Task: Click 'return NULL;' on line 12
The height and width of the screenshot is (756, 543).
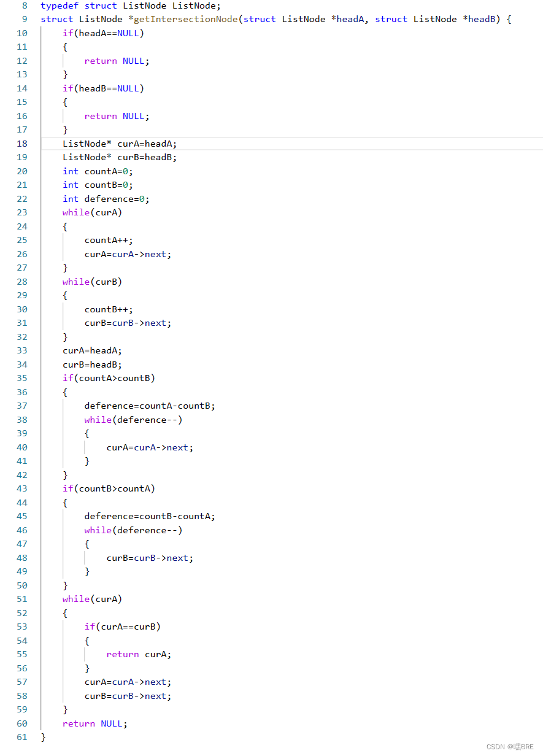Action: pos(117,61)
